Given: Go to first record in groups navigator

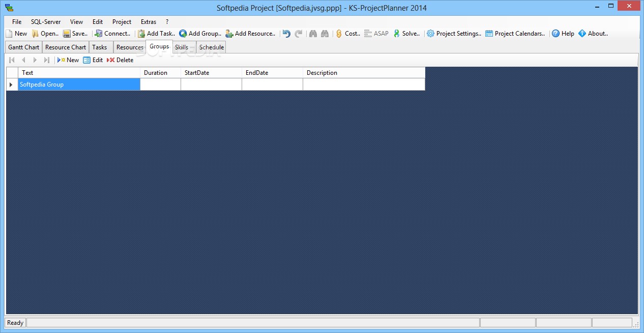Looking at the screenshot, I should [x=12, y=60].
